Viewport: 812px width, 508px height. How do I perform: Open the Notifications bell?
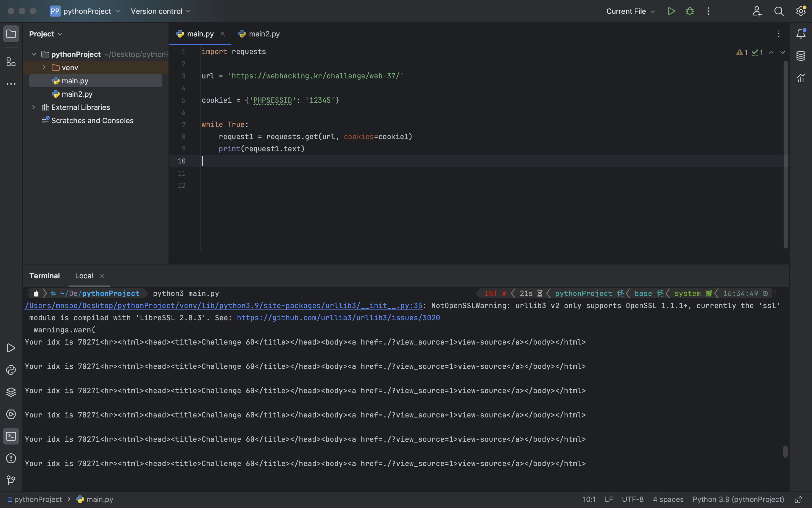click(x=801, y=34)
